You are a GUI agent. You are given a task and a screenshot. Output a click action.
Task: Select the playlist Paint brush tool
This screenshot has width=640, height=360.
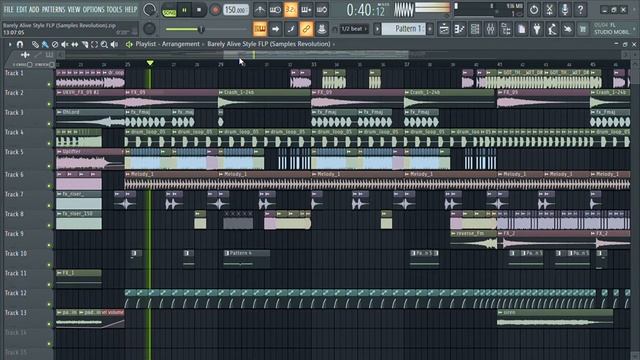point(45,44)
